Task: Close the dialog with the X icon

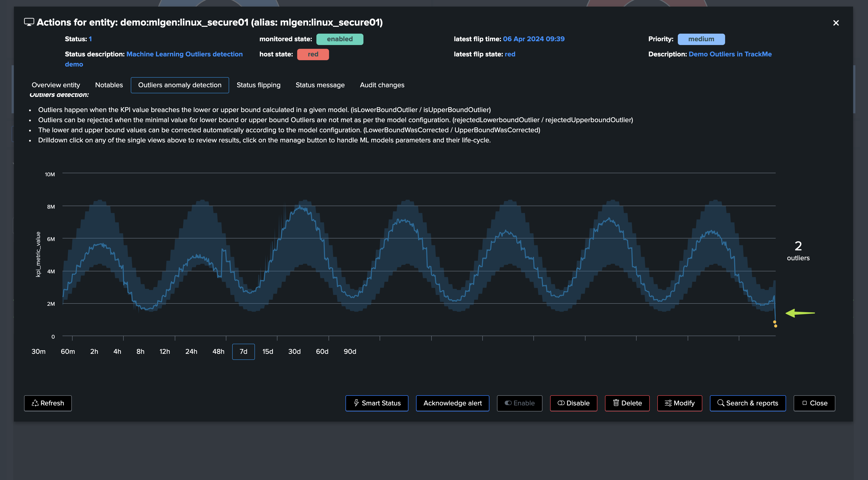Action: [x=836, y=23]
